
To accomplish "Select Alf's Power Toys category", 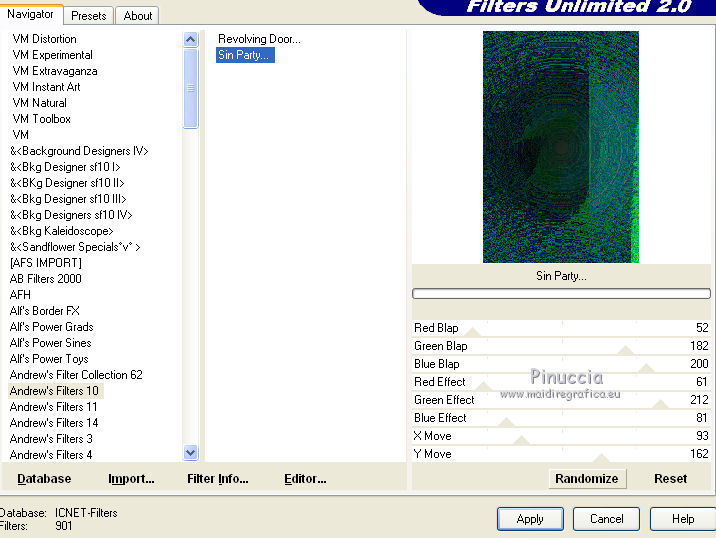I will point(49,359).
